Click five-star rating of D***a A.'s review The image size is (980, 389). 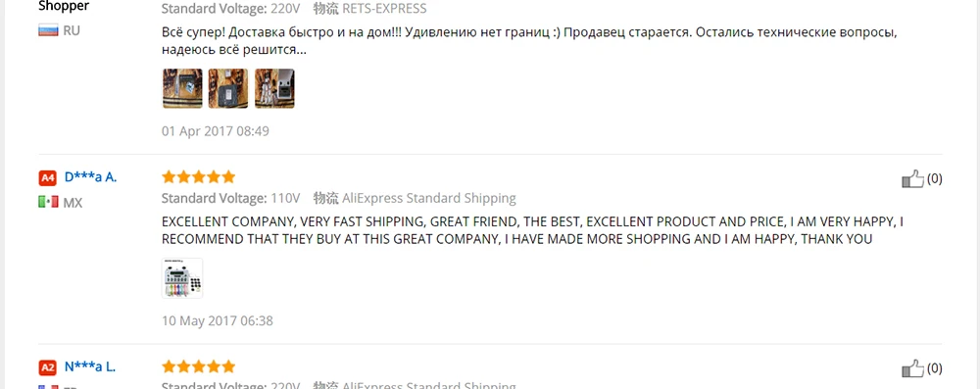(198, 177)
